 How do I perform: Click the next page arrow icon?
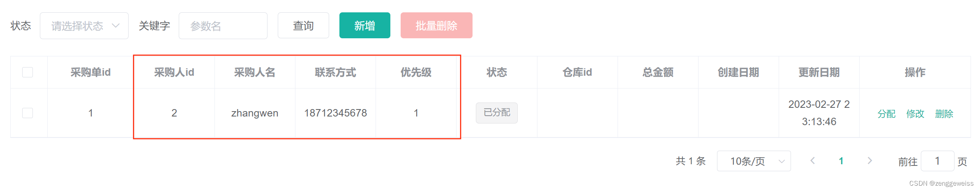(x=869, y=161)
